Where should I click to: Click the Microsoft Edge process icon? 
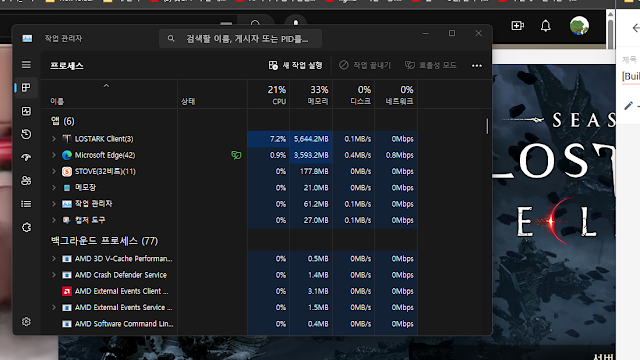pyautogui.click(x=67, y=155)
